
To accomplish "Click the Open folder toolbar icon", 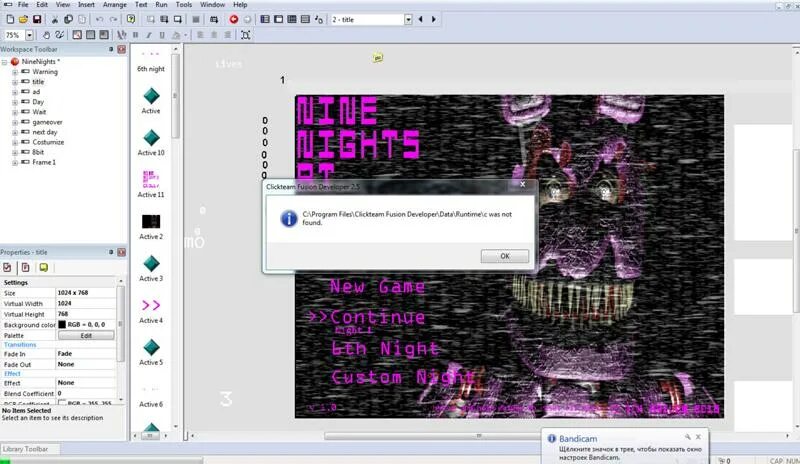I will [x=23, y=19].
